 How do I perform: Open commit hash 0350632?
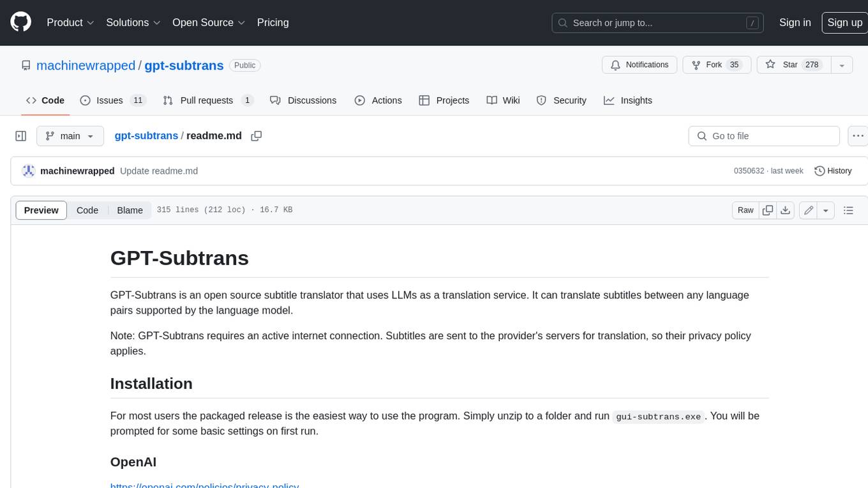click(x=749, y=171)
